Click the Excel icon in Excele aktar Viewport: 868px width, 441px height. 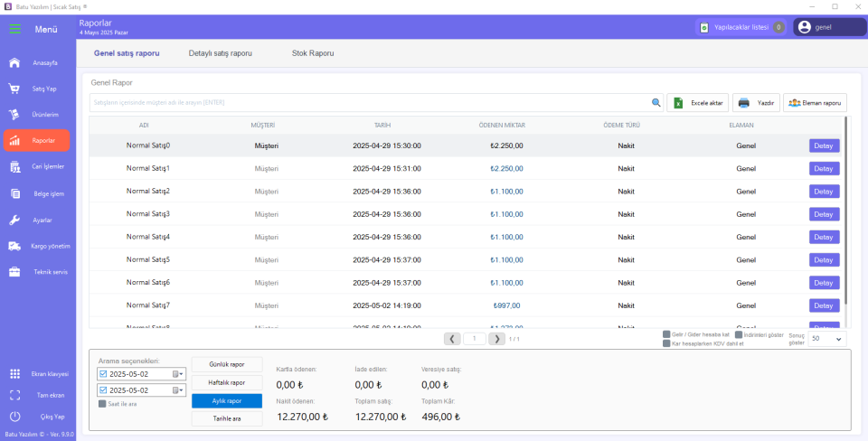pos(678,103)
